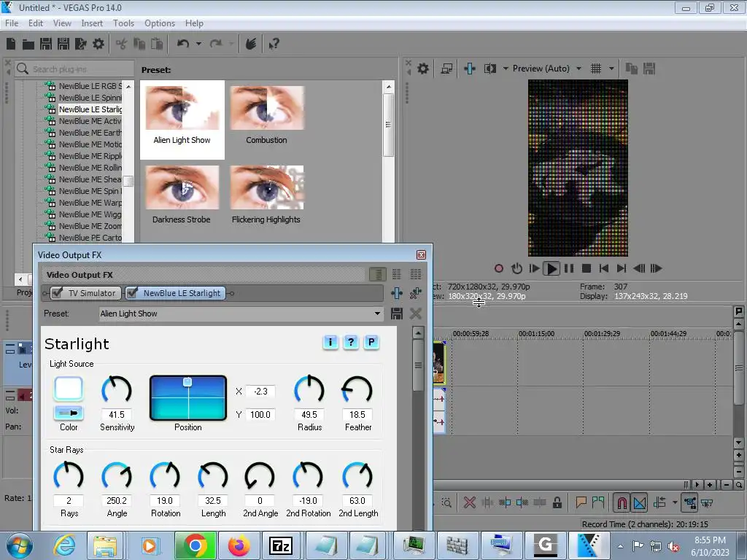Open a project with the folder icon

pyautogui.click(x=28, y=44)
